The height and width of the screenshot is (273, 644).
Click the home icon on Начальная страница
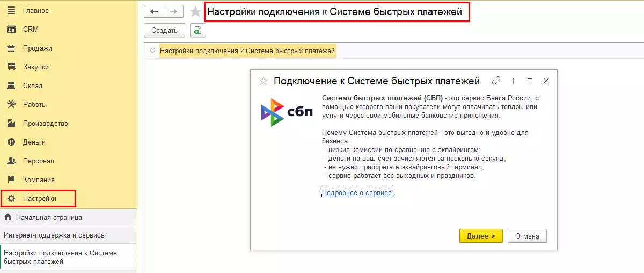(x=8, y=217)
